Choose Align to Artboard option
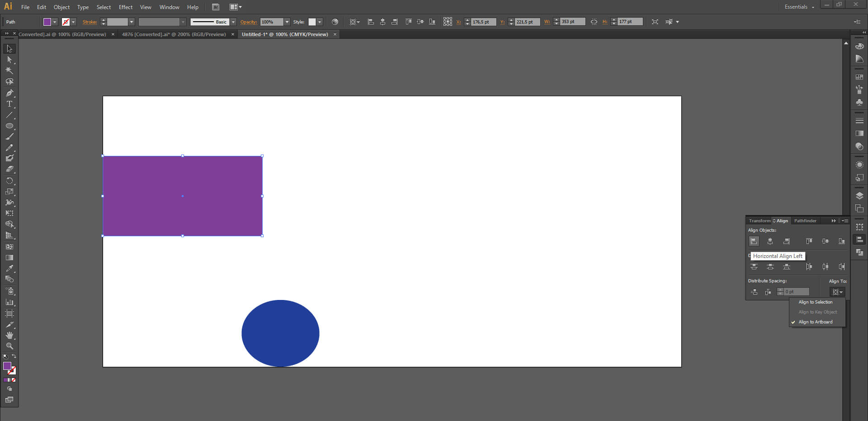868x421 pixels. [815, 322]
